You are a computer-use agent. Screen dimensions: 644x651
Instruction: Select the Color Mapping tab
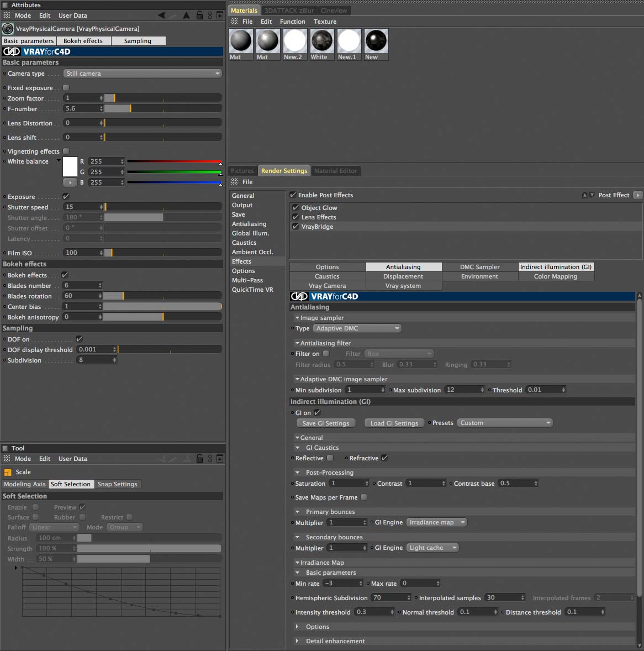(556, 276)
